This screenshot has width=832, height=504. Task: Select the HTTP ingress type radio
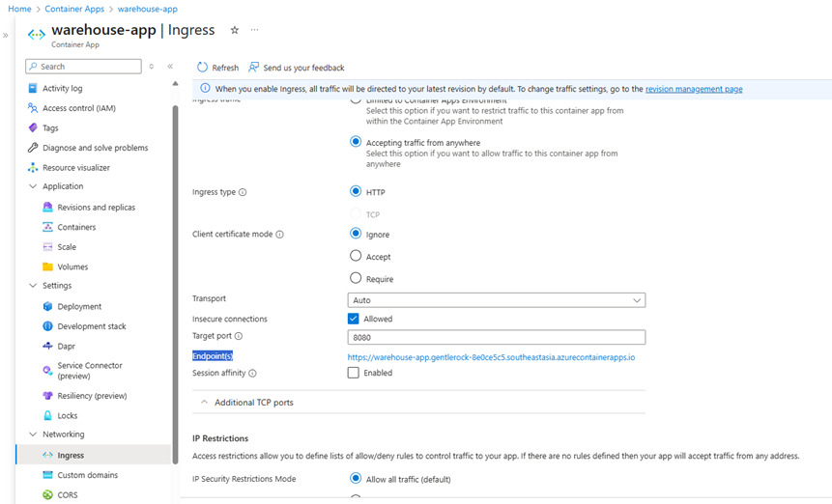[356, 191]
